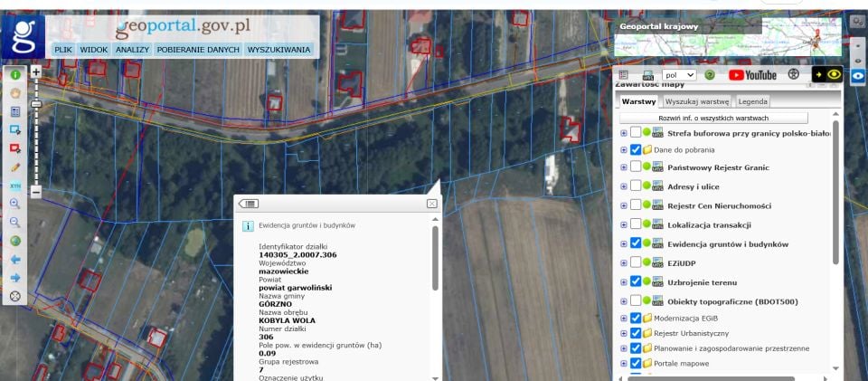The width and height of the screenshot is (868, 381).
Task: Go to previous map view arrow
Action: pos(15,259)
